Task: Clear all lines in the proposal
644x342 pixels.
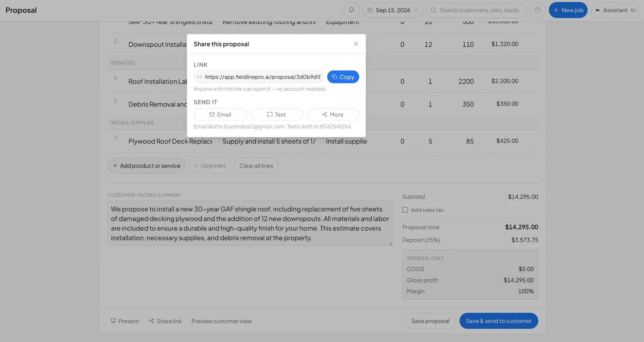Action: (256, 165)
